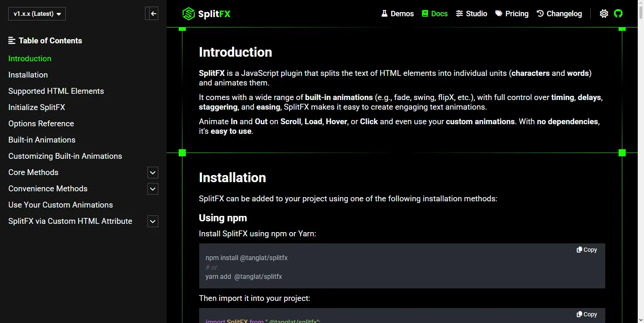Click the text 'Install SplitFX using npm or Yarn:'
This screenshot has width=644, height=323.
pyautogui.click(x=257, y=234)
